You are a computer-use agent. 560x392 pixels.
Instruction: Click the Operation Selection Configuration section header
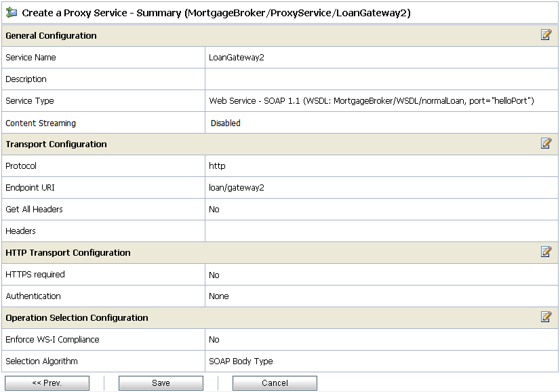[x=77, y=317]
